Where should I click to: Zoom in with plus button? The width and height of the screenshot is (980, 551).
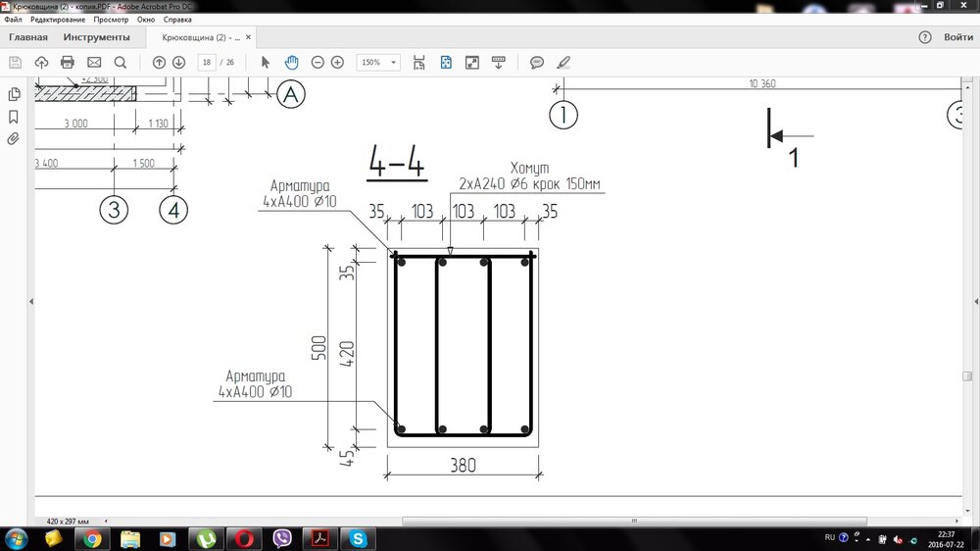click(337, 63)
